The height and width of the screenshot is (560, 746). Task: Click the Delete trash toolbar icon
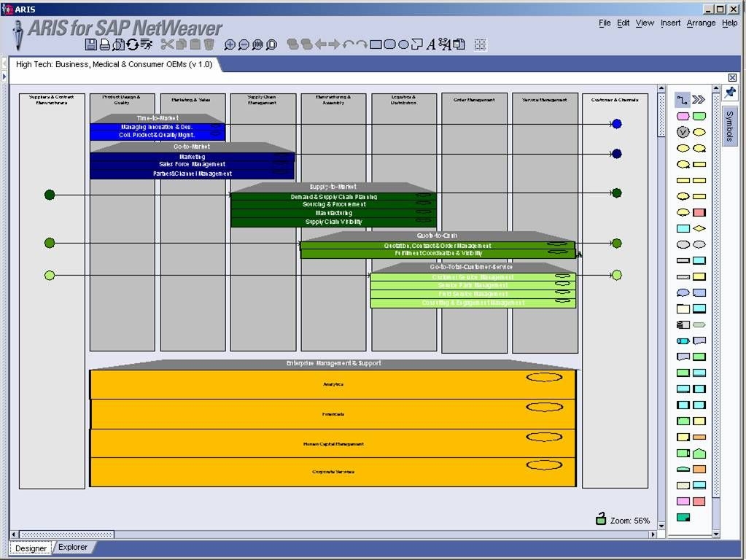pos(209,44)
